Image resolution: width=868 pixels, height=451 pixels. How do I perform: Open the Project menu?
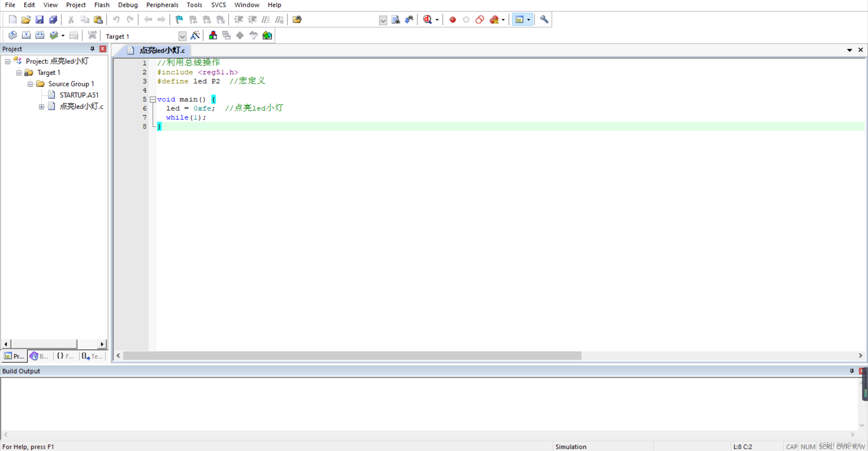75,5
